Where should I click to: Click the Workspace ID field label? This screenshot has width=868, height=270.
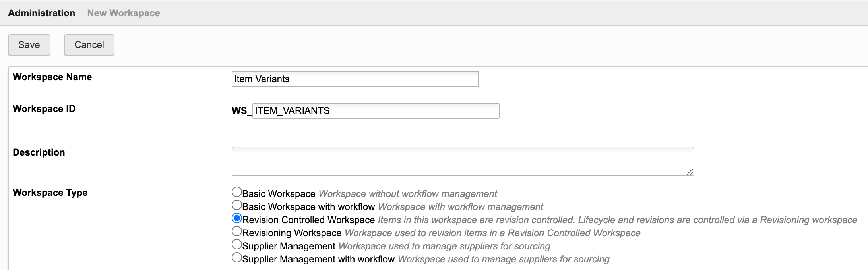[44, 109]
